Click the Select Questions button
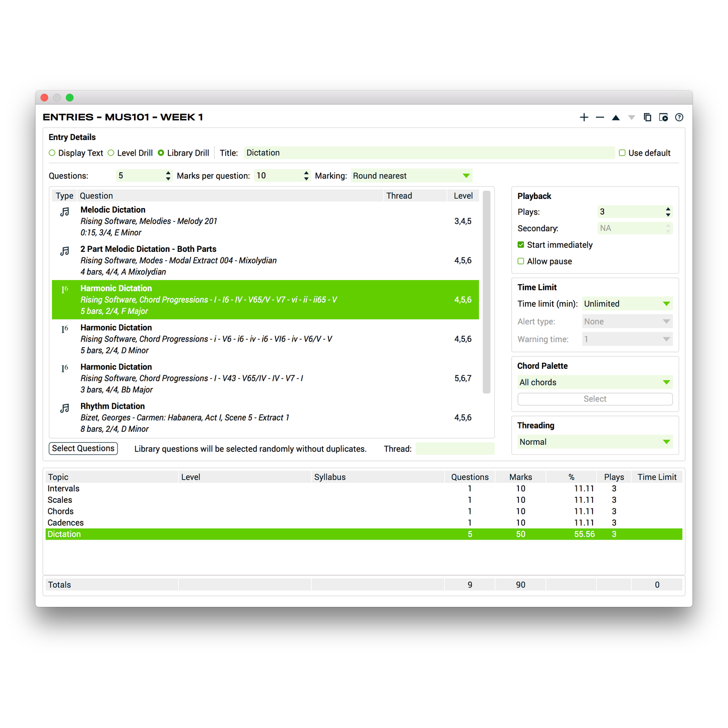 (x=83, y=448)
